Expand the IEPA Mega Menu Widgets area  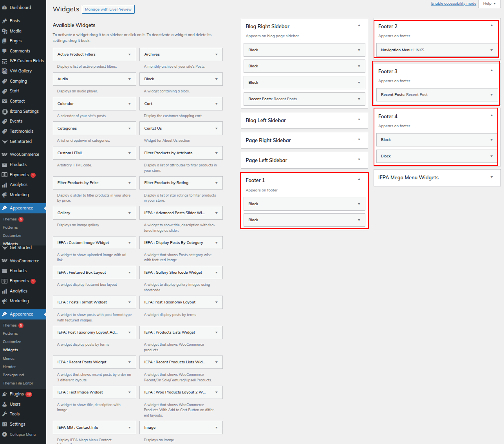point(491,177)
